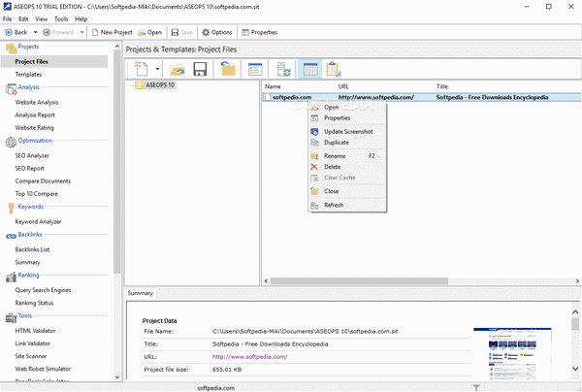Screen dimensions: 582x392
Task: Open the Tools menu
Action: [61, 18]
